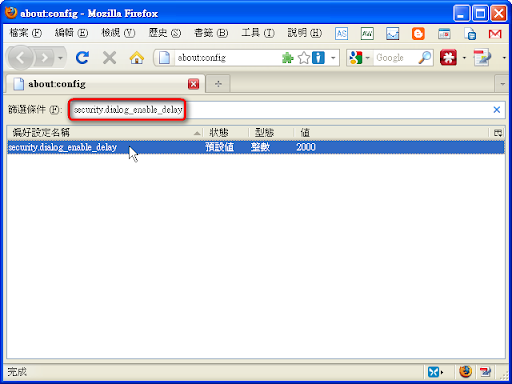512x384 pixels.
Task: Select the about:config tab
Action: tap(104, 84)
